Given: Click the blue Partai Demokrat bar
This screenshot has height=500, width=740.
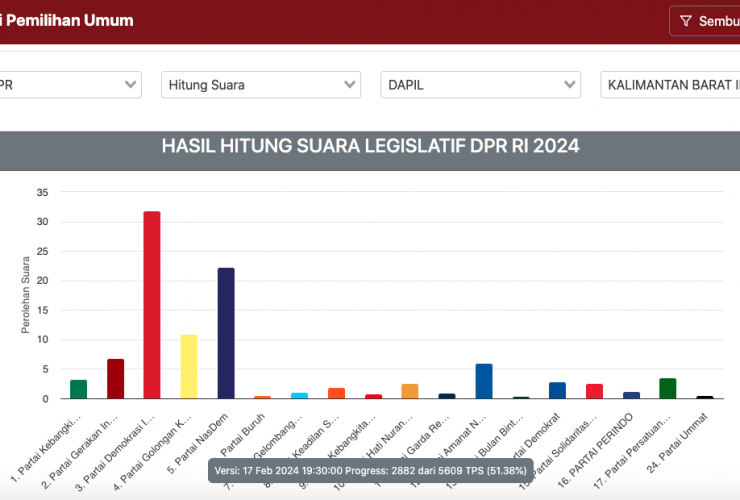Looking at the screenshot, I should click(x=558, y=390).
